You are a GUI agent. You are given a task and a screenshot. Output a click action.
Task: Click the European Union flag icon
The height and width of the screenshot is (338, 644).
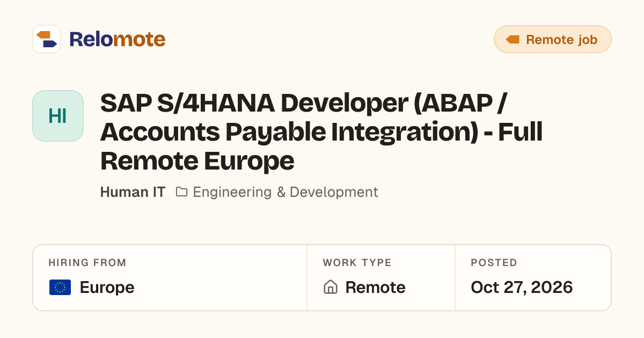(60, 288)
